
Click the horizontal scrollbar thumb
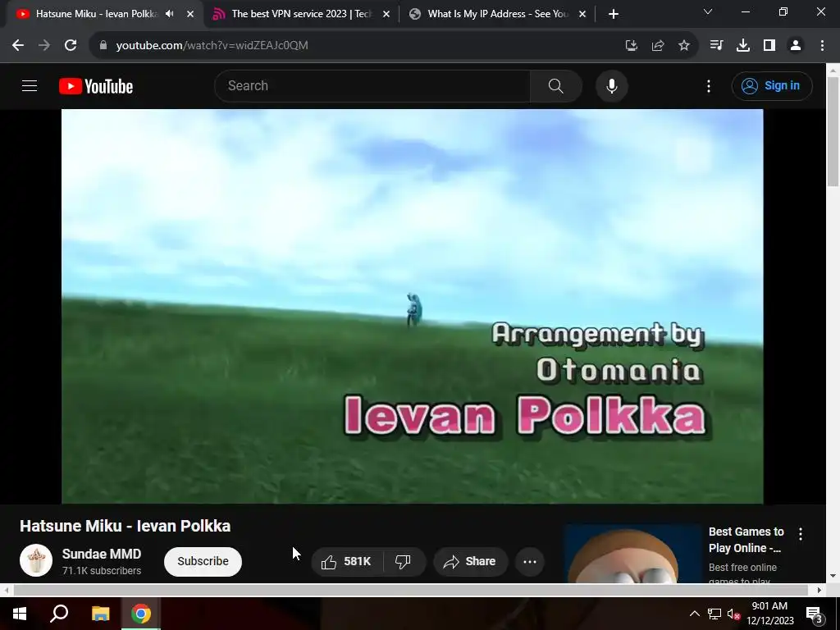coord(410,590)
